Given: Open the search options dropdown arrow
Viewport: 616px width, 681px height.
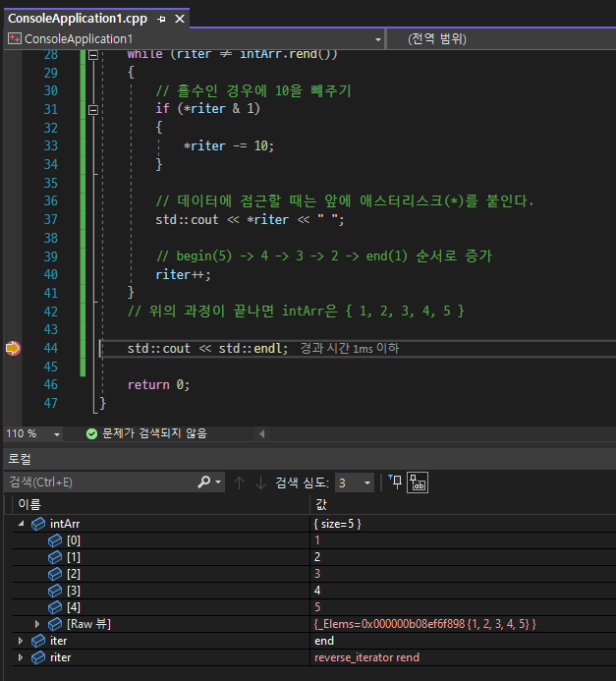Looking at the screenshot, I should (218, 482).
